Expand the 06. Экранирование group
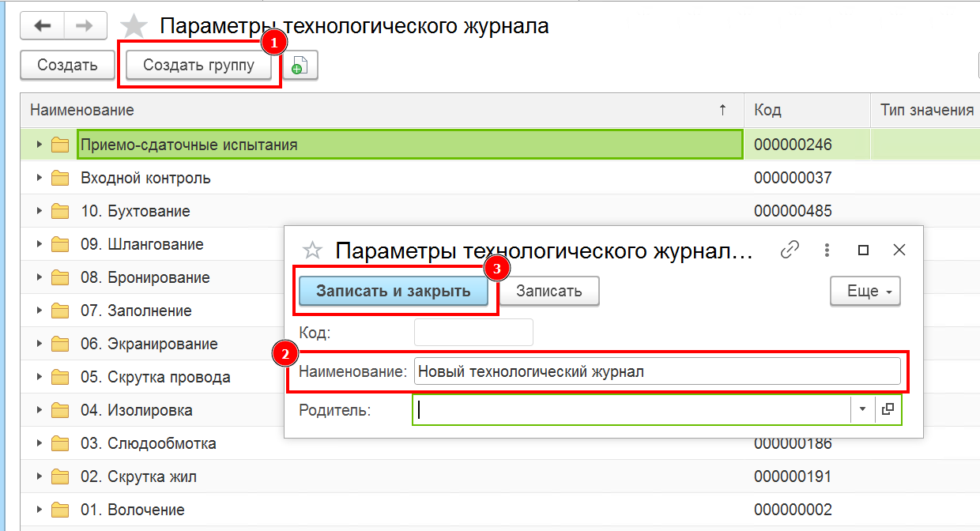Image resolution: width=980 pixels, height=531 pixels. (39, 344)
